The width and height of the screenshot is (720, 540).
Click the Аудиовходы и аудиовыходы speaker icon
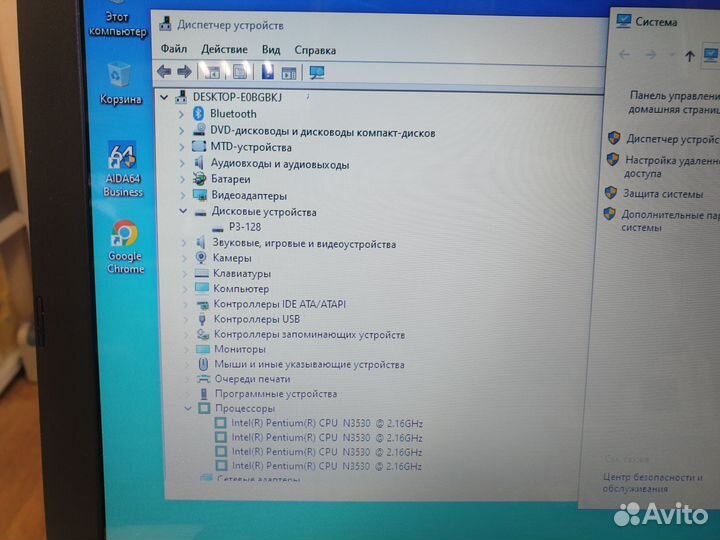(199, 163)
